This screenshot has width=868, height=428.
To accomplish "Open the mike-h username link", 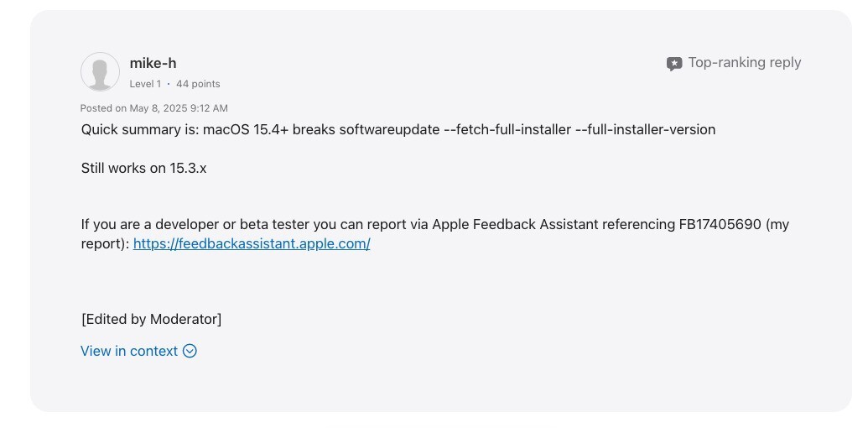I will click(x=153, y=63).
